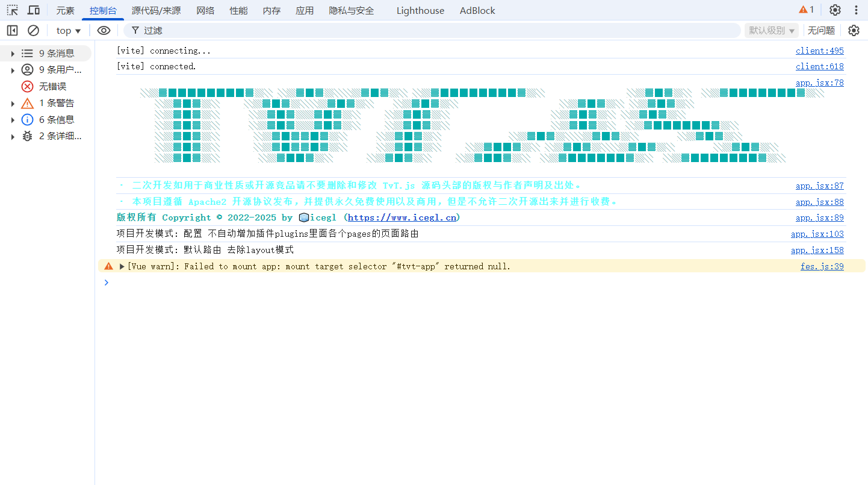Open source link app.jsx:89

[x=819, y=217]
